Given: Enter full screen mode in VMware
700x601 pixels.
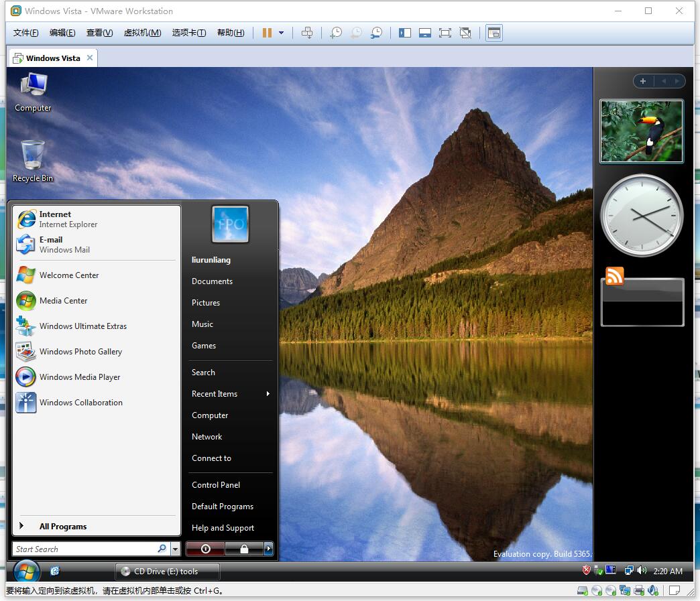Looking at the screenshot, I should click(445, 33).
